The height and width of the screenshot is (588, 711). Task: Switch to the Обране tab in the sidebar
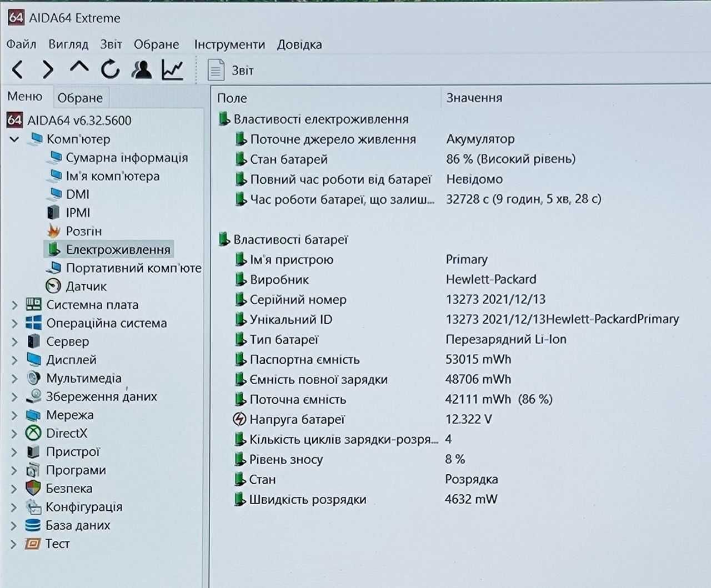click(80, 98)
